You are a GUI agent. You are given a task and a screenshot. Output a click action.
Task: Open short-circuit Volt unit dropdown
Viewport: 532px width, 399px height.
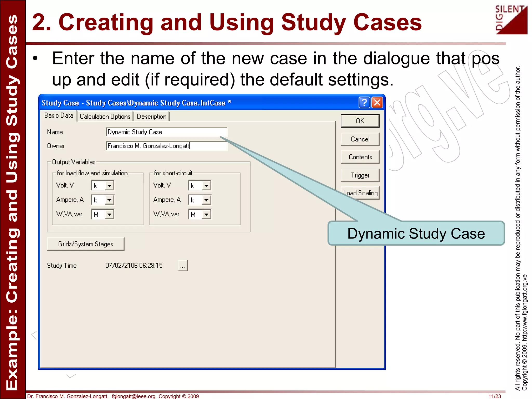(207, 186)
